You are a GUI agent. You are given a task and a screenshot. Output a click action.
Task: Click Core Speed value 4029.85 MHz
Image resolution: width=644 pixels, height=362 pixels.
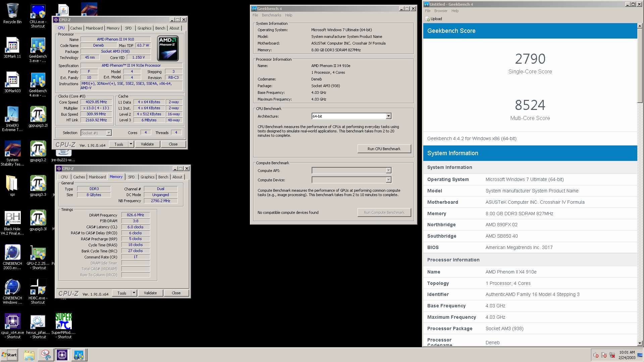tap(96, 102)
